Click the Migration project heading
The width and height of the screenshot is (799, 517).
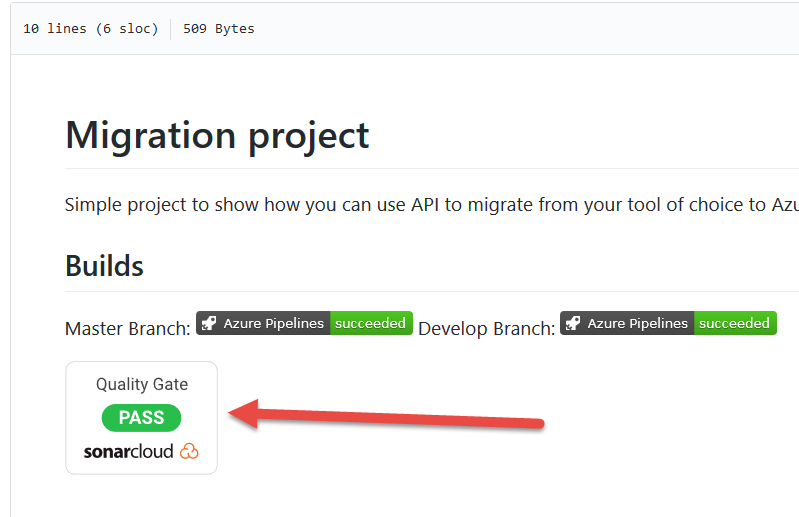(217, 135)
